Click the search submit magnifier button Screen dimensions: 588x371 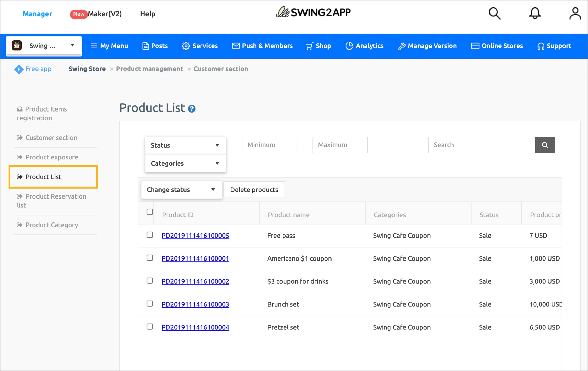pyautogui.click(x=545, y=145)
